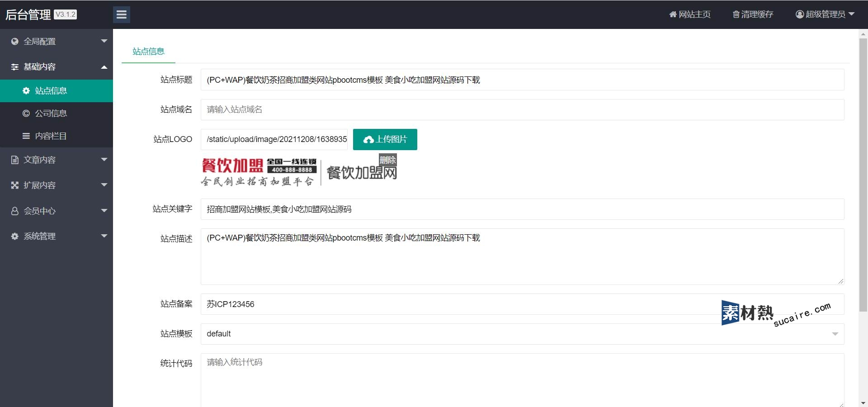The width and height of the screenshot is (868, 407).
Task: Expand the 会员中心 menu arrow
Action: 104,211
